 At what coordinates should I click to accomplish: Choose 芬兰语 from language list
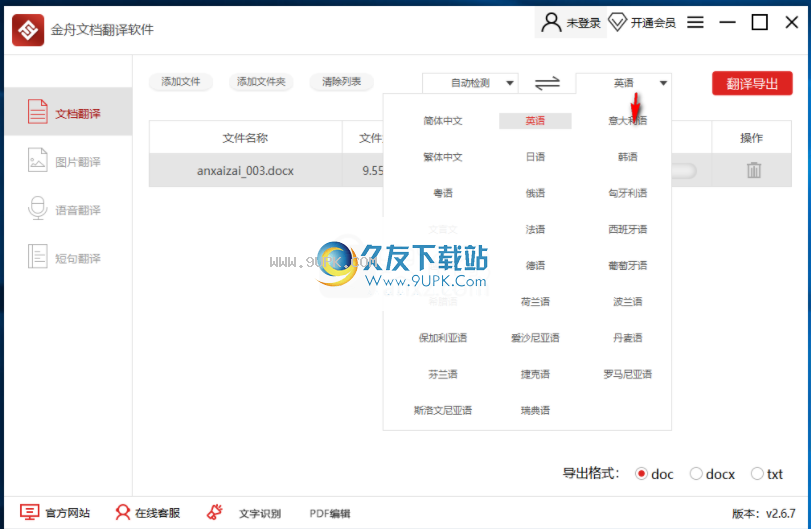(x=443, y=374)
